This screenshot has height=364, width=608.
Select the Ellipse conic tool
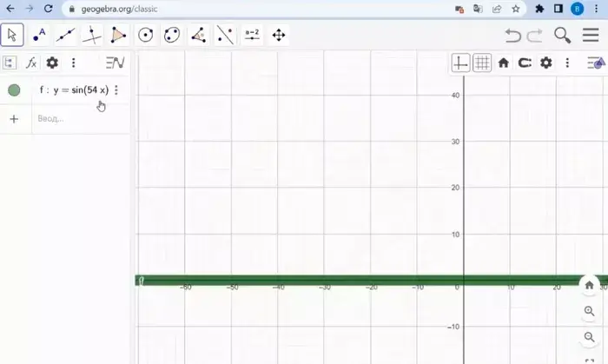pyautogui.click(x=172, y=35)
